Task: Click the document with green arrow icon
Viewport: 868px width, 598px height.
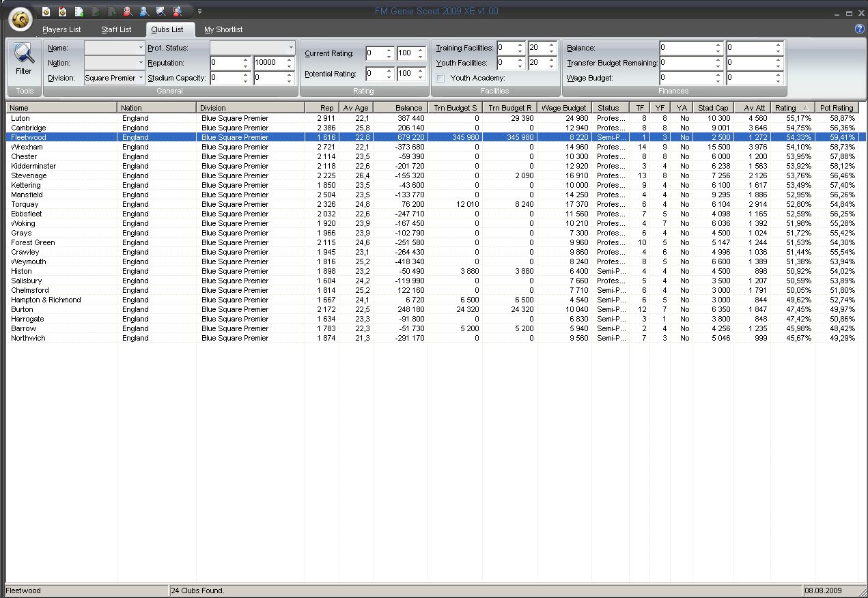Action: (x=79, y=11)
